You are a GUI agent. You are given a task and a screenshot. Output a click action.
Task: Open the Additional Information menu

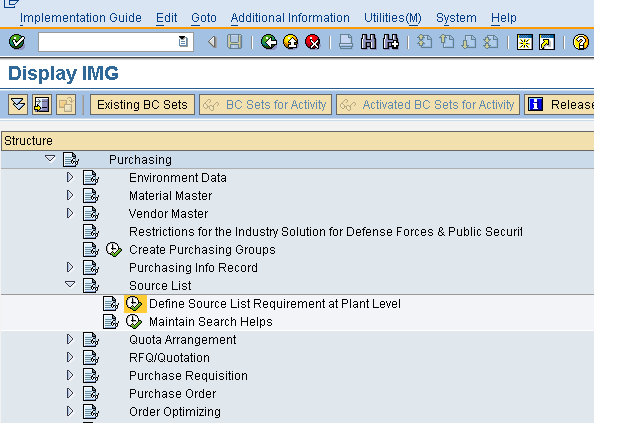[x=290, y=18]
